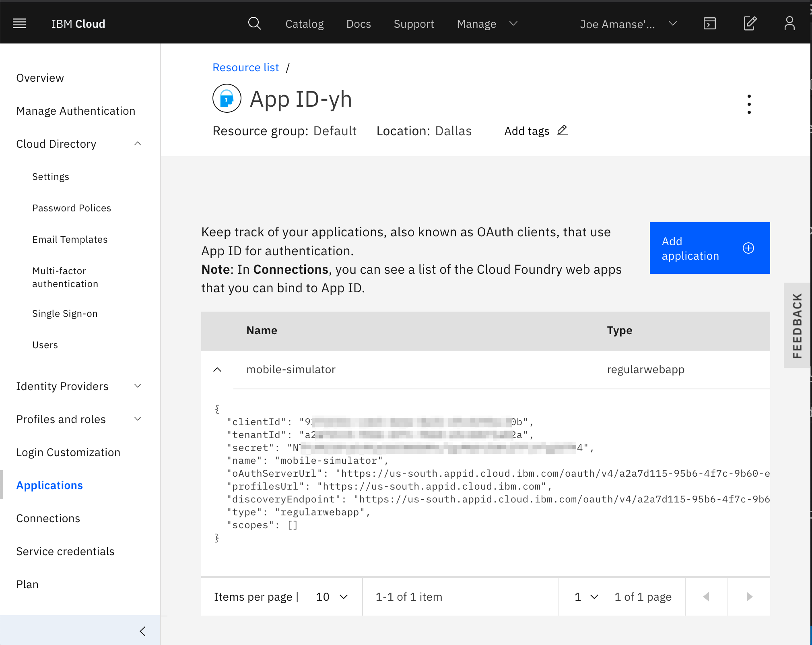The width and height of the screenshot is (812, 645).
Task: Click the FEEDBACK tab on the right edge
Action: tap(798, 326)
